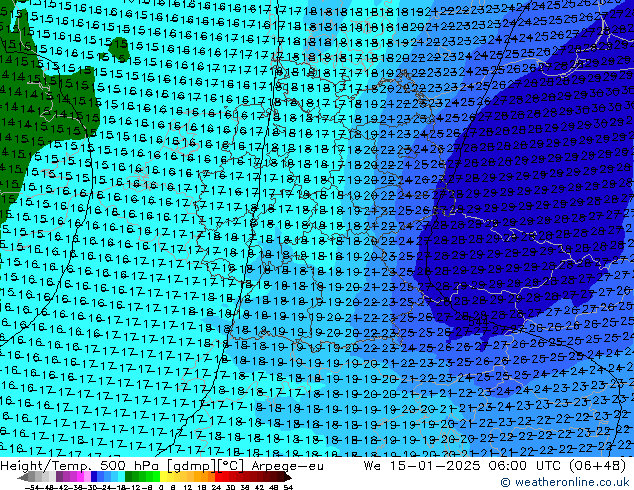Select the '06:00 UTC' time text

tap(524, 466)
